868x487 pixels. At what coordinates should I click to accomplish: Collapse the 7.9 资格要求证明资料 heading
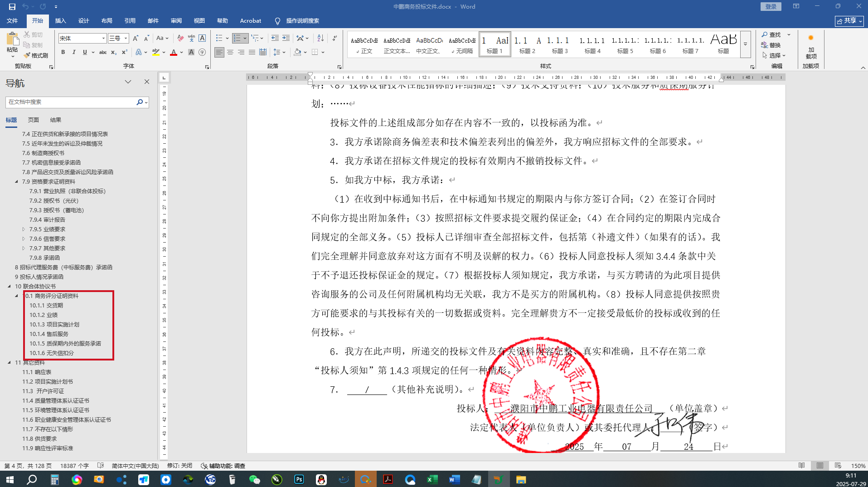pyautogui.click(x=17, y=181)
